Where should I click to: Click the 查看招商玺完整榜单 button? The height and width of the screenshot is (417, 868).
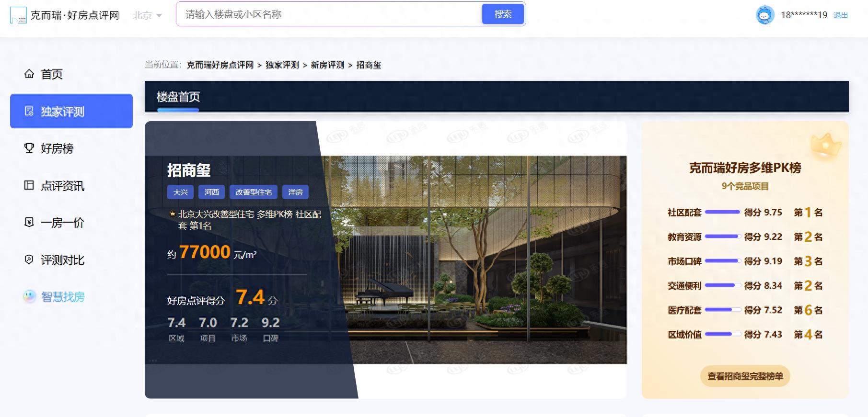click(x=745, y=376)
